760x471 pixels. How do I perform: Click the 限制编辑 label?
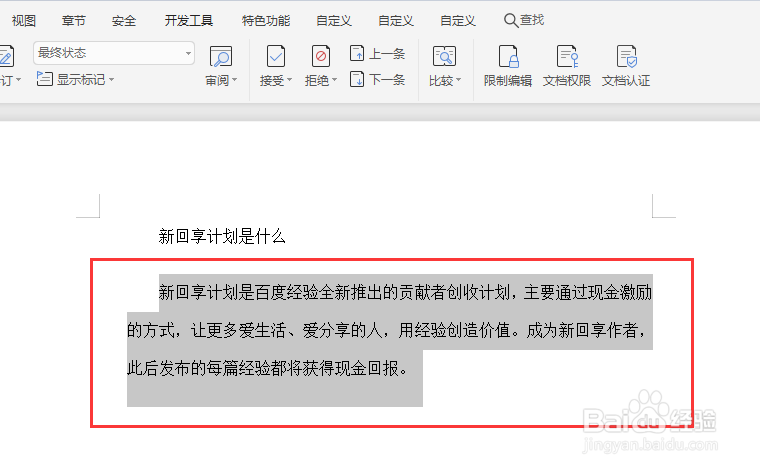[507, 80]
